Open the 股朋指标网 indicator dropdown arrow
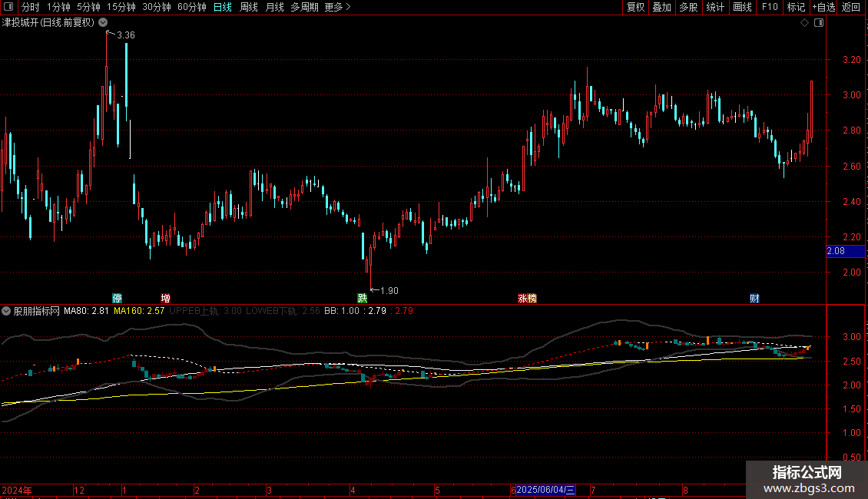The width and height of the screenshot is (868, 499). point(6,311)
